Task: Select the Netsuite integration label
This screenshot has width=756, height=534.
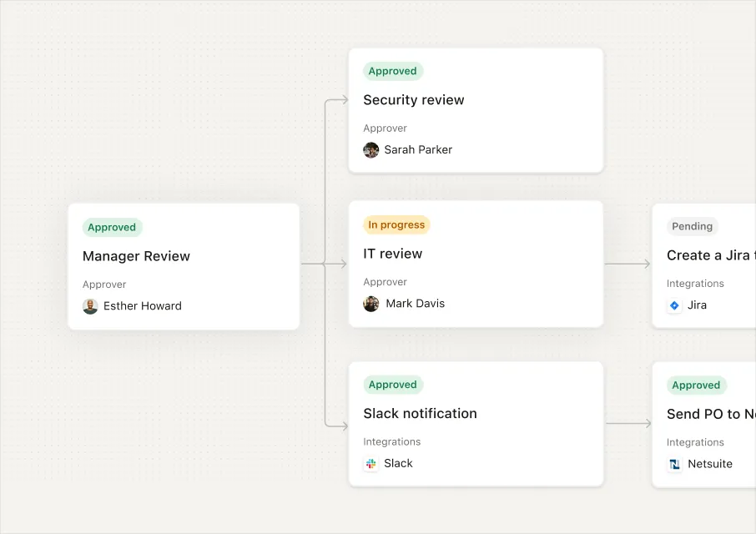Action: click(710, 464)
